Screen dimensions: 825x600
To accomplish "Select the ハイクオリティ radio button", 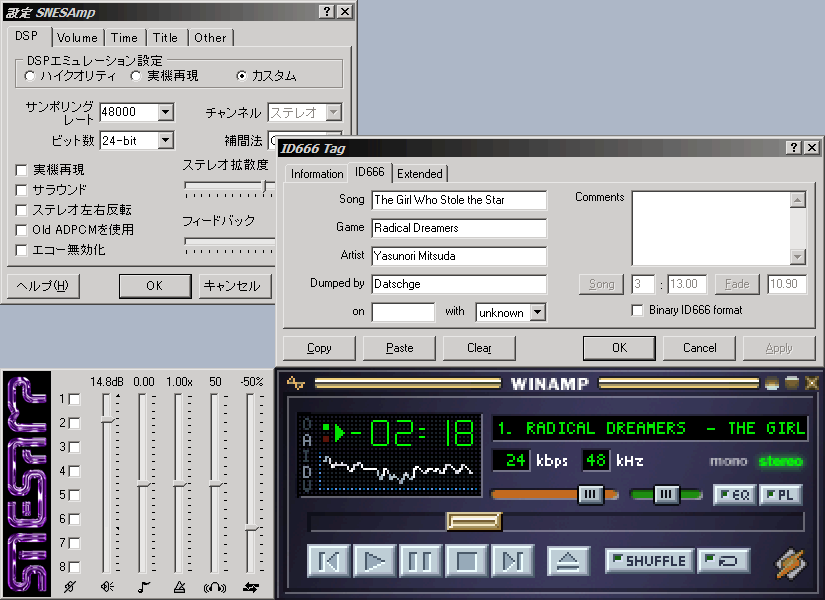I will pos(30,76).
